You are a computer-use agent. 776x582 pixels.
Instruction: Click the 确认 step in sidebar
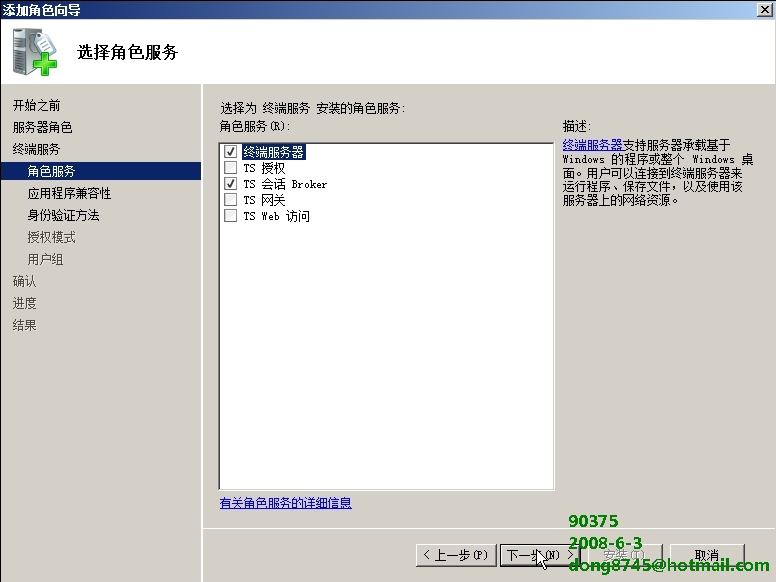(24, 281)
